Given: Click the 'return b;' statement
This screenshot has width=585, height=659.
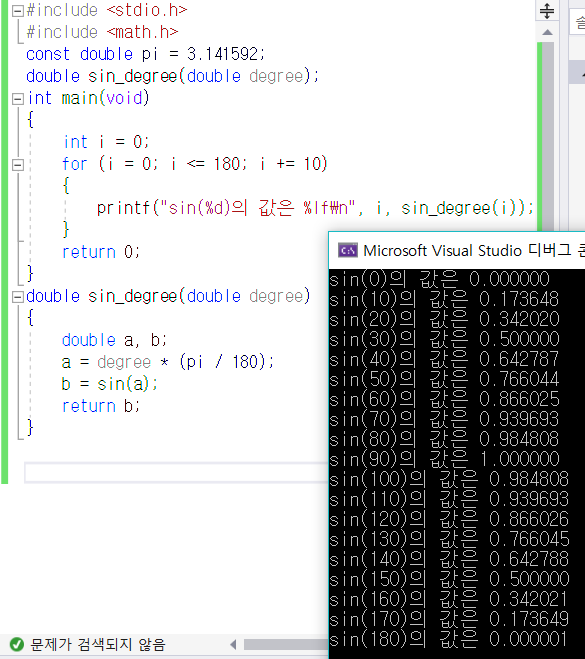Looking at the screenshot, I should click(x=101, y=406).
